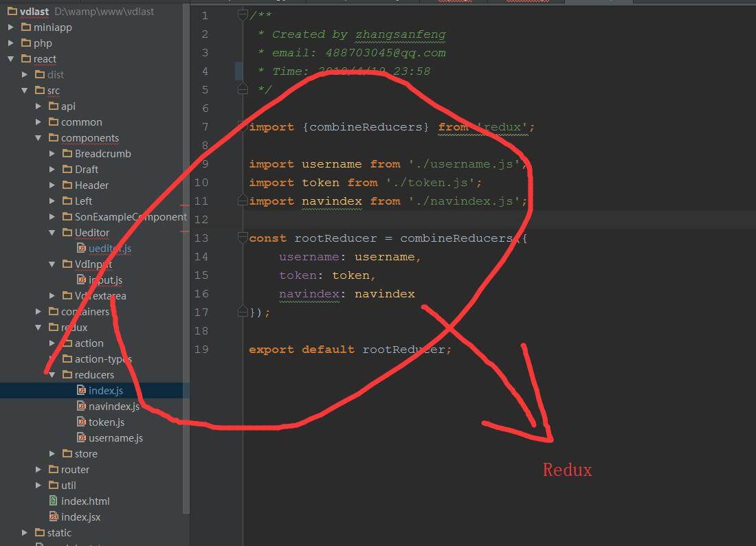Toggle the fold marker at line 17
Image resolution: width=756 pixels, height=546 pixels.
242,312
